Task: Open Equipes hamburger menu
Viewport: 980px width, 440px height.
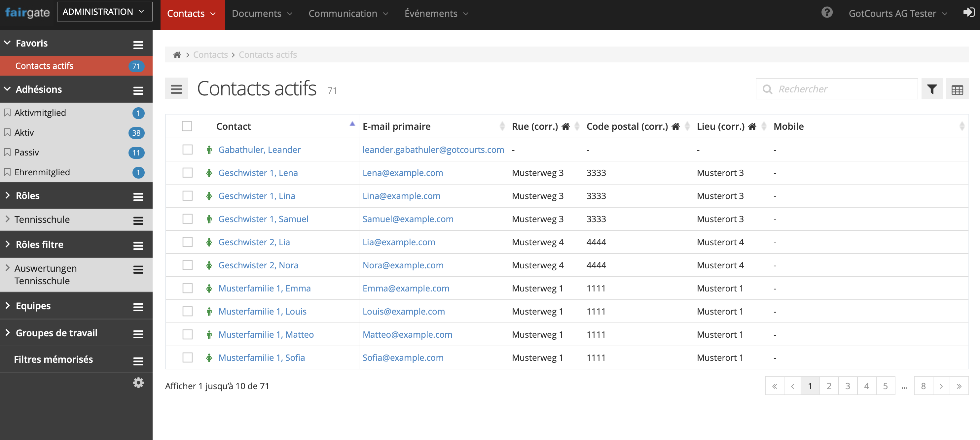Action: (138, 307)
